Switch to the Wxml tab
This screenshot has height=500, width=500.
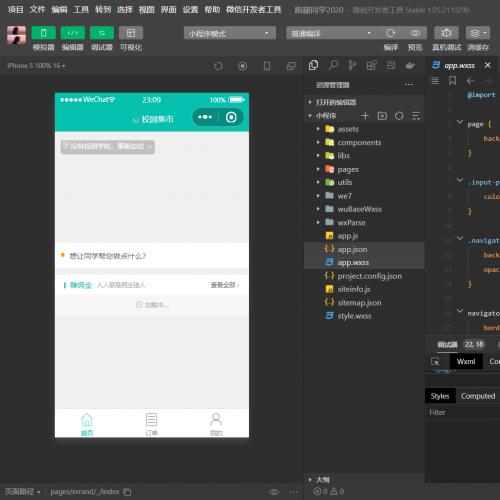coord(466,361)
